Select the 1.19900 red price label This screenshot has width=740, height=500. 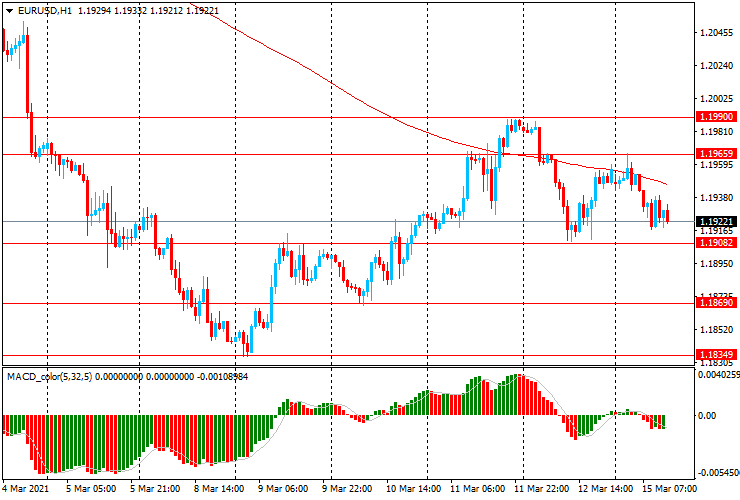[716, 117]
